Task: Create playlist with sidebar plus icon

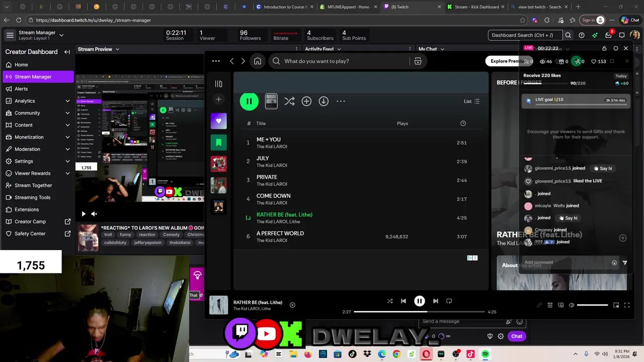Action: (x=218, y=100)
